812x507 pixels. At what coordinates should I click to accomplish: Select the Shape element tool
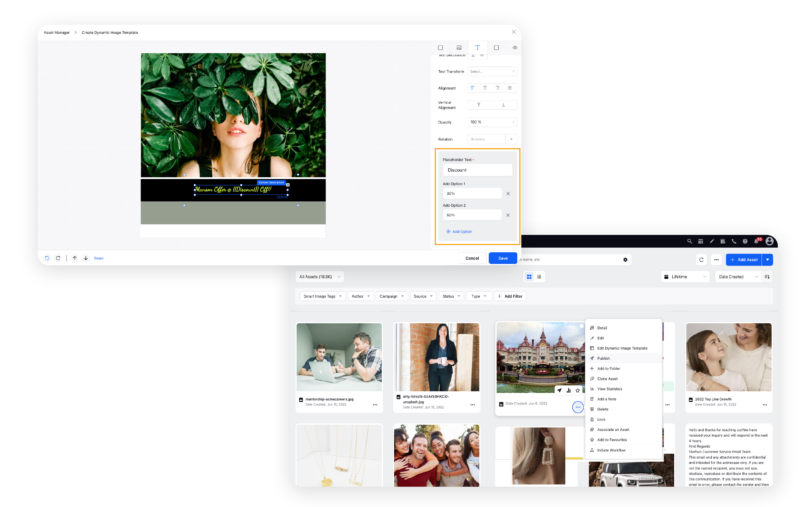(x=496, y=48)
